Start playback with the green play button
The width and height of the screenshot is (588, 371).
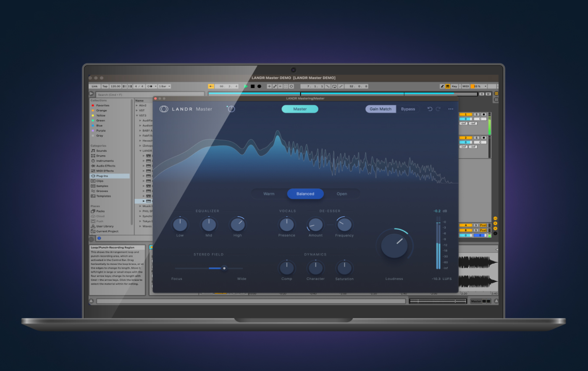pyautogui.click(x=246, y=86)
